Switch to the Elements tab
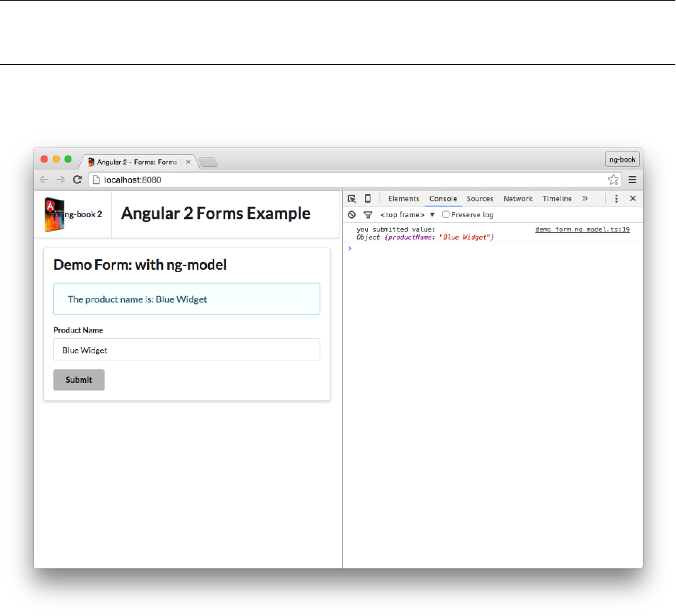 pyautogui.click(x=403, y=199)
